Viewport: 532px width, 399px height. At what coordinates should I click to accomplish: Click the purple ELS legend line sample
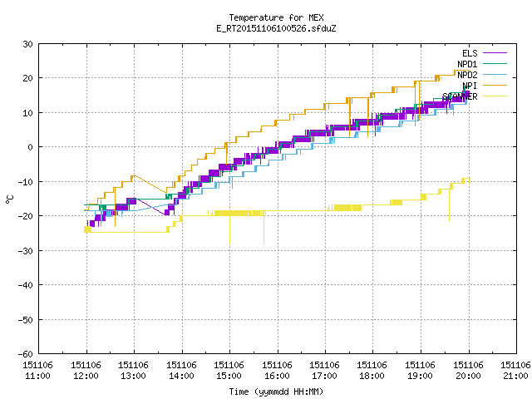tap(495, 53)
